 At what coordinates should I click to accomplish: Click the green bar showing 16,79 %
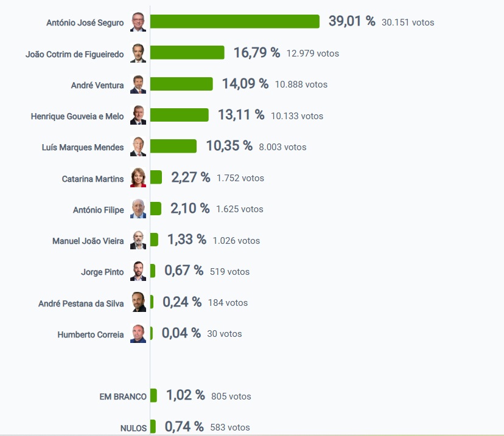click(x=187, y=53)
